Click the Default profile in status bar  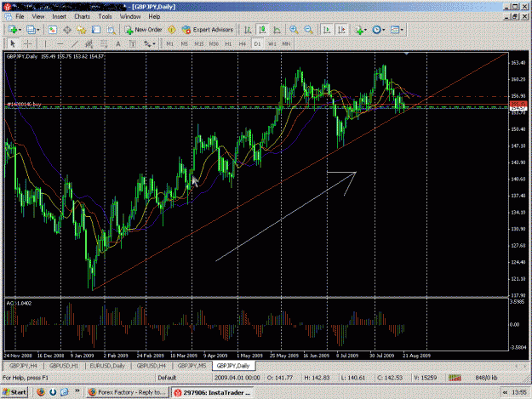click(x=167, y=377)
